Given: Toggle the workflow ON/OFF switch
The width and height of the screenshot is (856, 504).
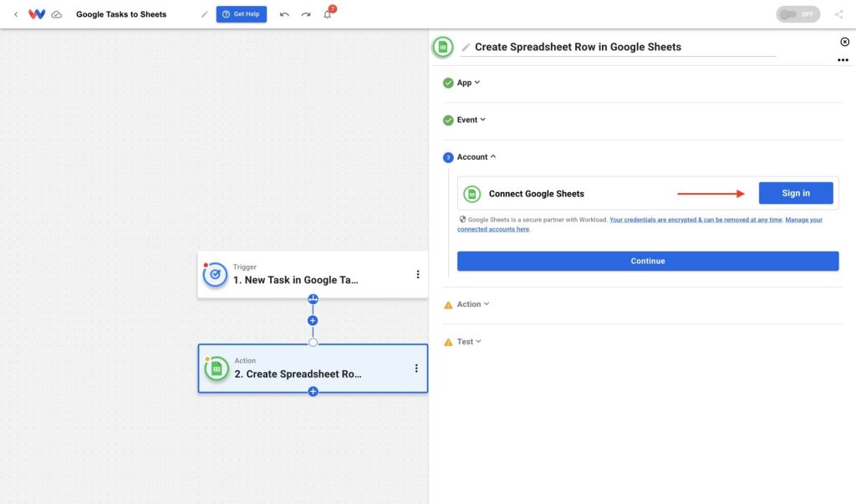Looking at the screenshot, I should pyautogui.click(x=797, y=14).
